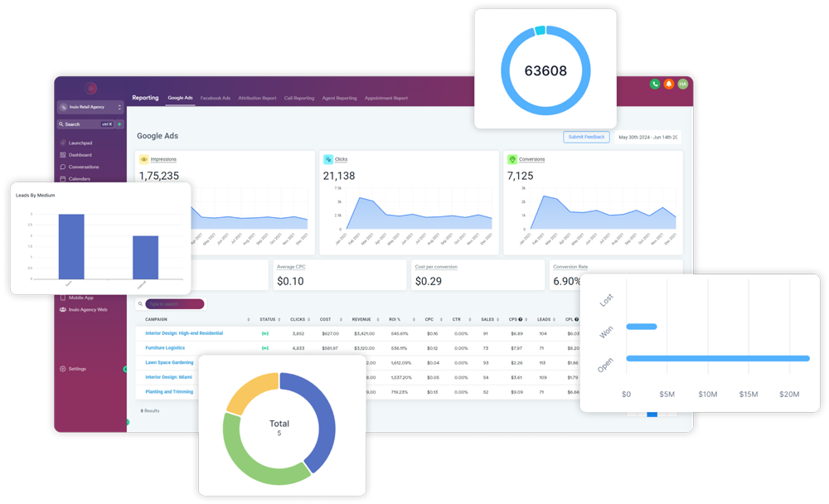Screen dimensions: 829x504
Task: Expand the Inulo Retail Agency account switcher
Action: [90, 107]
